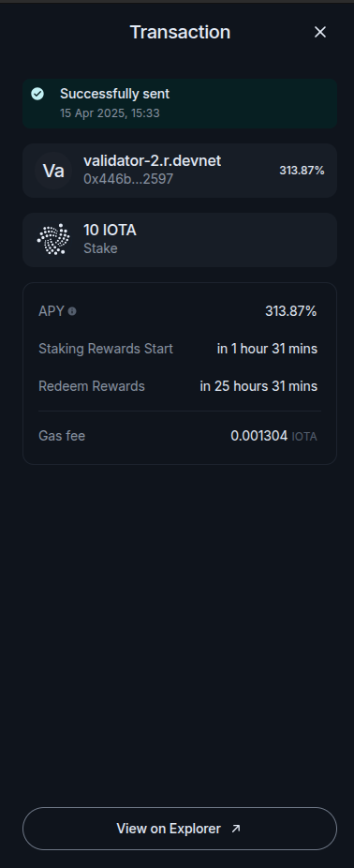
Task: Click the Stake label under 10 IOTA
Action: click(x=100, y=248)
